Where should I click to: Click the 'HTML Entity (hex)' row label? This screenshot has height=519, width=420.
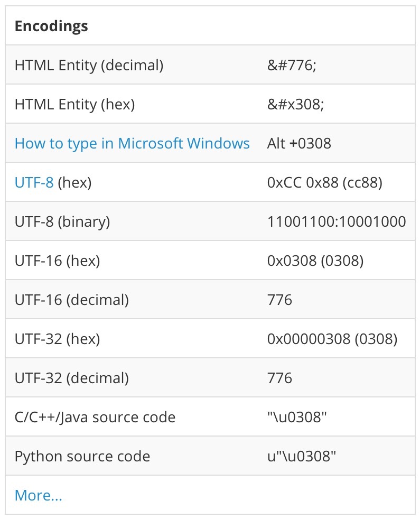point(74,104)
